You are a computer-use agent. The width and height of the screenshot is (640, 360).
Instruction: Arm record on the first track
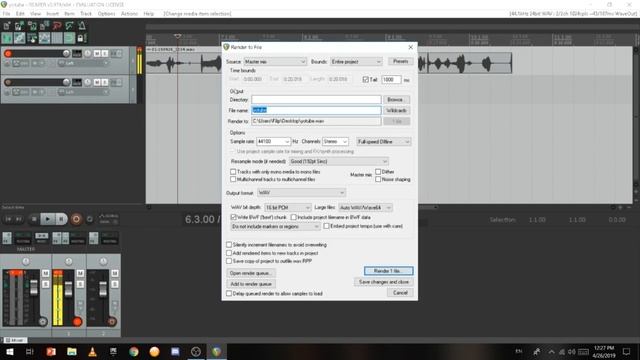click(8, 53)
